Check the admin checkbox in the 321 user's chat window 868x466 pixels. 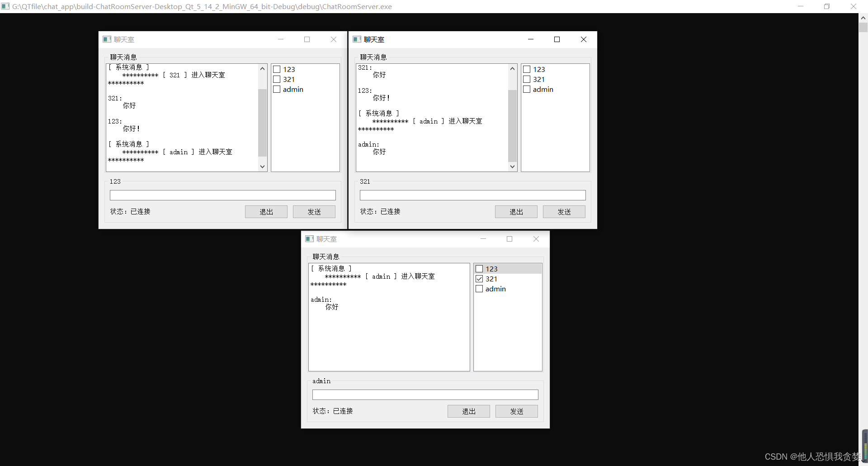click(x=527, y=89)
